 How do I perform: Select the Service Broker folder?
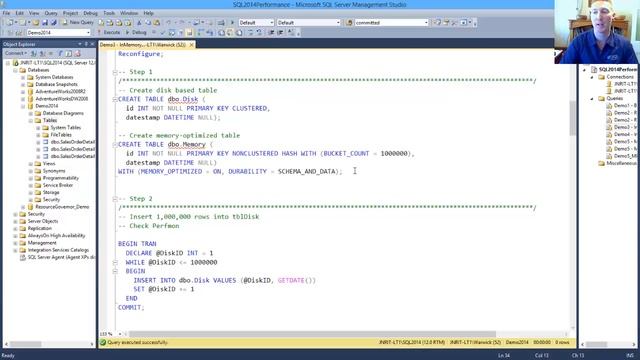[x=58, y=185]
